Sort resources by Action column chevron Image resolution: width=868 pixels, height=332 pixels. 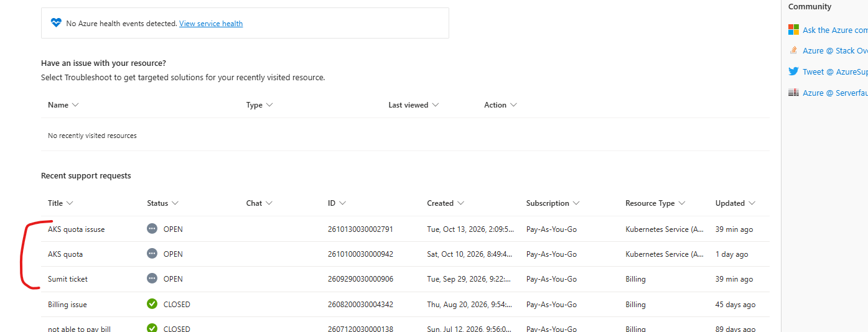pyautogui.click(x=513, y=105)
